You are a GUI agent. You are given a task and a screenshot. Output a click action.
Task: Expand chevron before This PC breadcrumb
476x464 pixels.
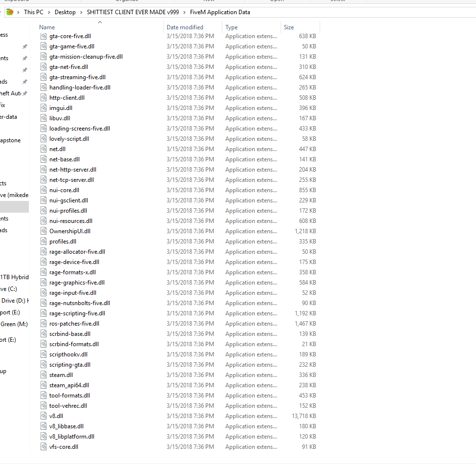18,12
